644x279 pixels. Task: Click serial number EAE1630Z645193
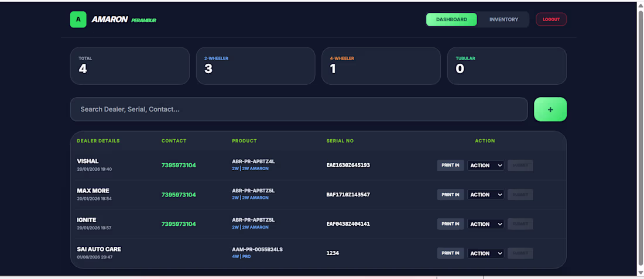click(x=348, y=166)
